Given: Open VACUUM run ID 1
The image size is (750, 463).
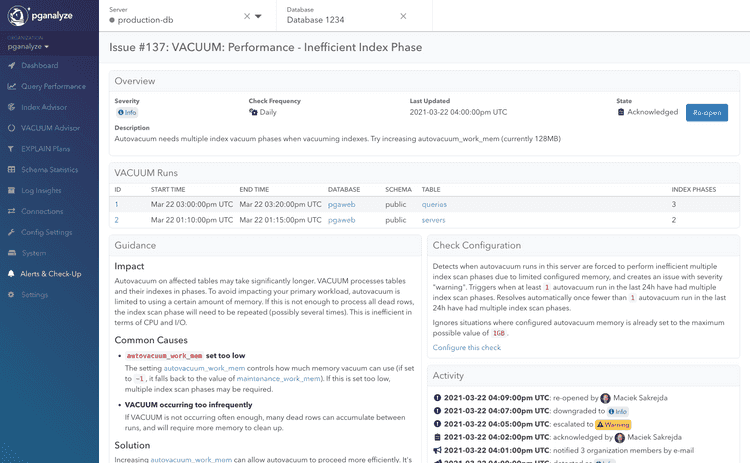Looking at the screenshot, I should (117, 204).
